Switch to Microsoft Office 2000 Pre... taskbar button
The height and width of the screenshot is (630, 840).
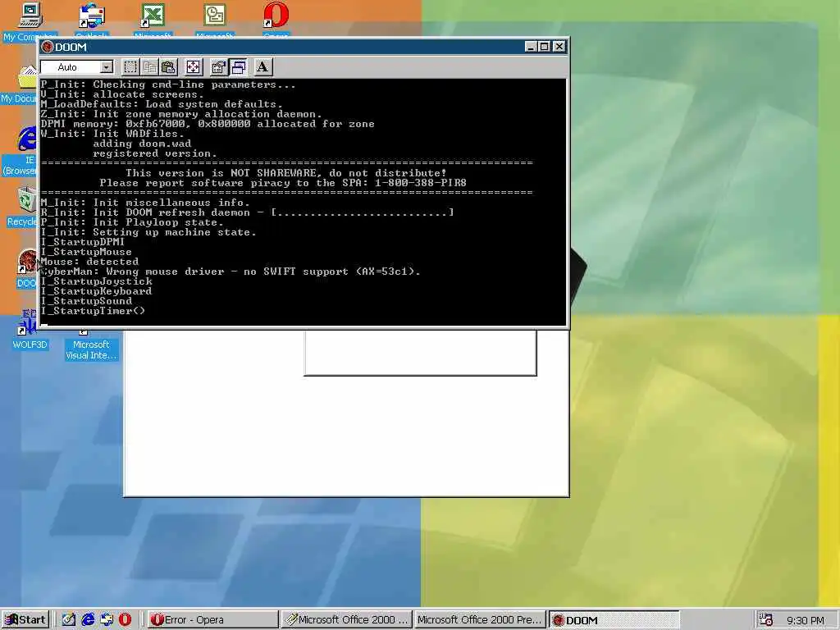pos(480,620)
